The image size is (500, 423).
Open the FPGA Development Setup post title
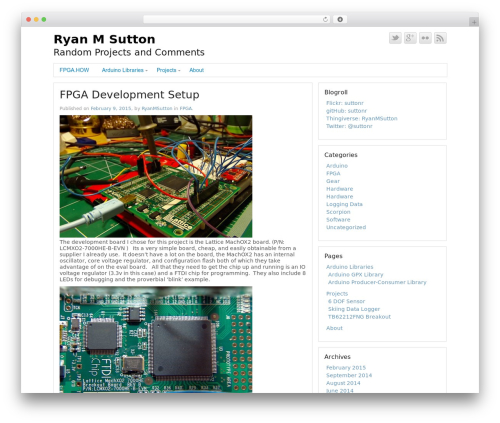click(129, 95)
